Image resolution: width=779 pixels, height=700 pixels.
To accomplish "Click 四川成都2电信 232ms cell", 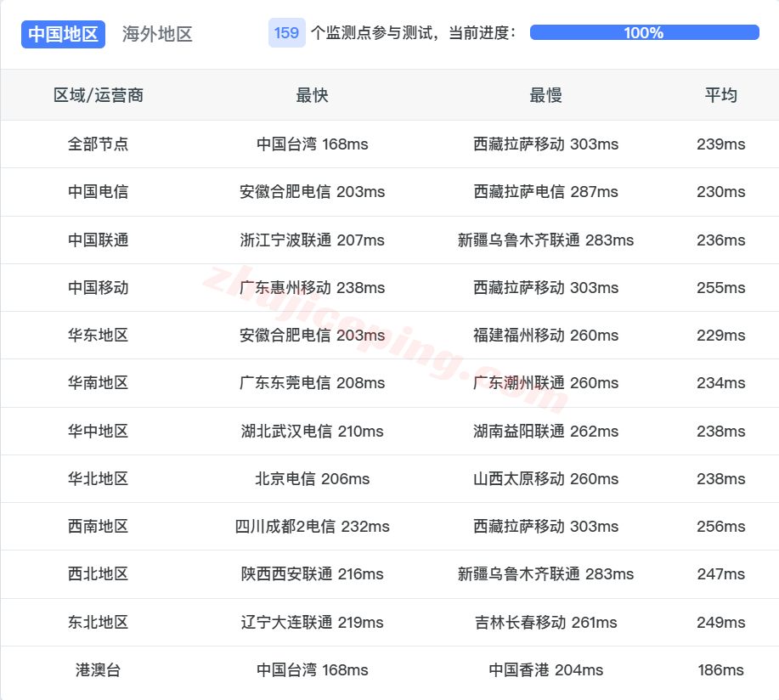I will pyautogui.click(x=312, y=526).
